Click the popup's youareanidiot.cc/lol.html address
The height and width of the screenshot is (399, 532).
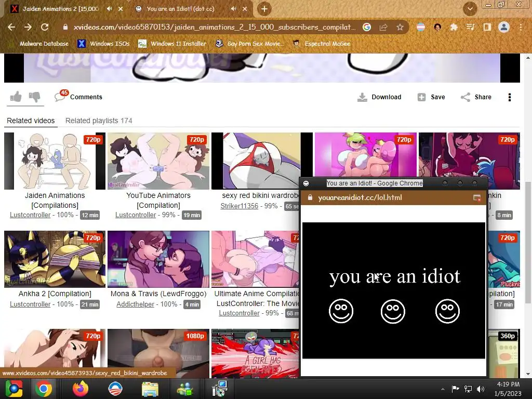click(x=360, y=197)
